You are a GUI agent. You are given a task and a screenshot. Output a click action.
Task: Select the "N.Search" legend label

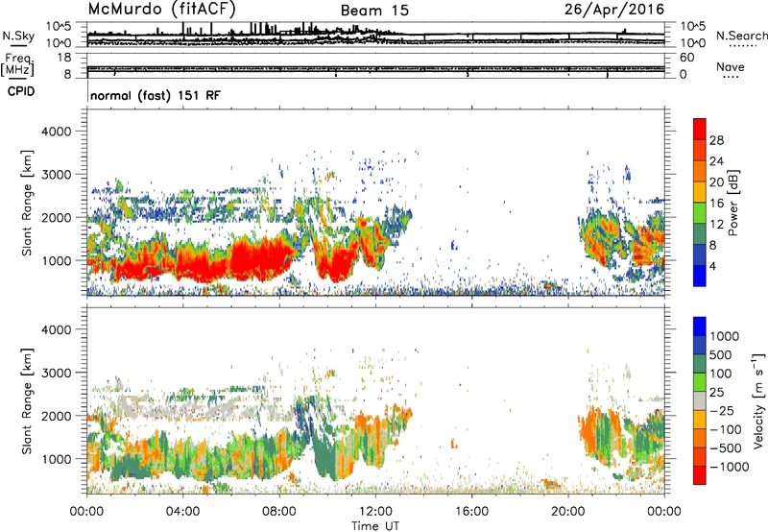[x=741, y=36]
